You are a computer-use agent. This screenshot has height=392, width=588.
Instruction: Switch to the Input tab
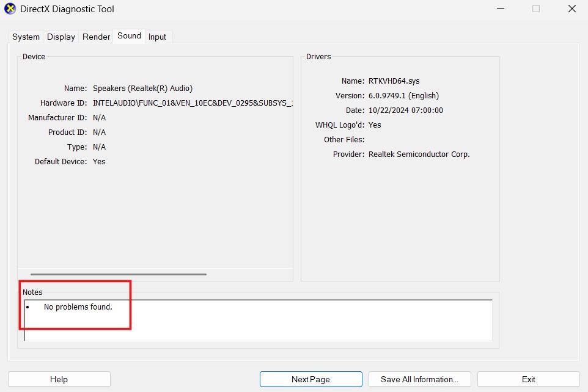click(157, 37)
